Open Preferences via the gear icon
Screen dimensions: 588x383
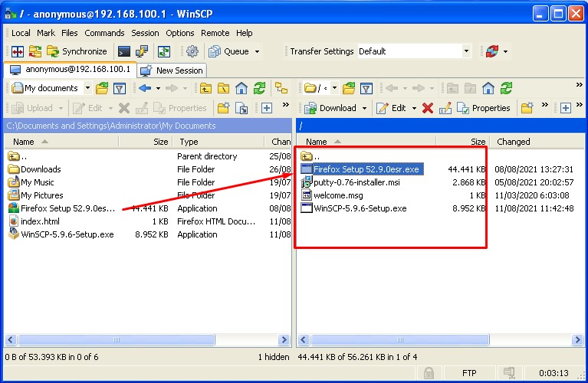tap(192, 51)
